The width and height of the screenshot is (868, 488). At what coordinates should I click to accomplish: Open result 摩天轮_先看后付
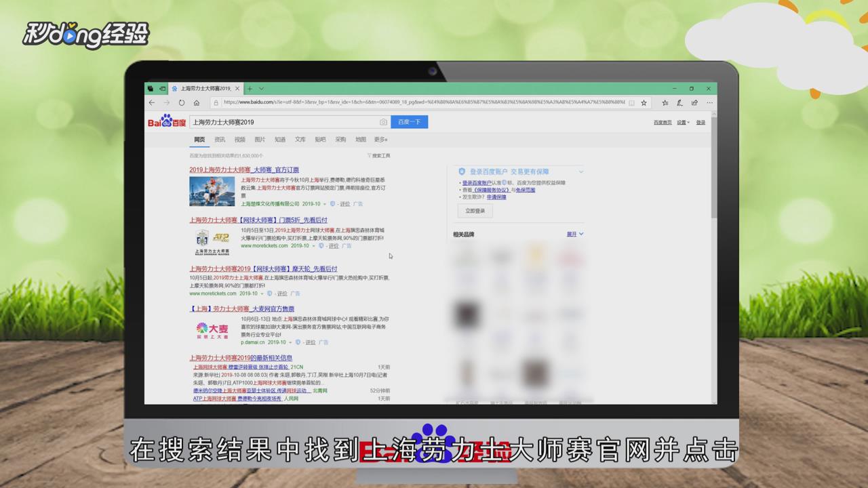[x=263, y=269]
